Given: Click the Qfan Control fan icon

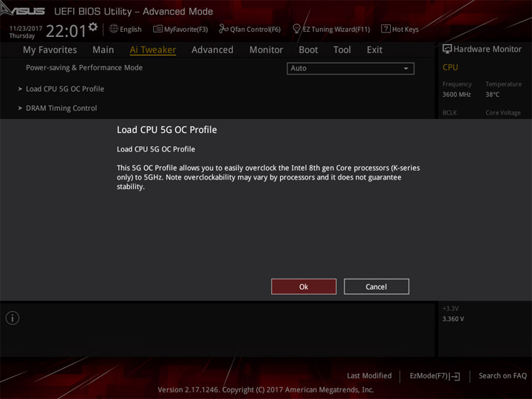Looking at the screenshot, I should (223, 29).
